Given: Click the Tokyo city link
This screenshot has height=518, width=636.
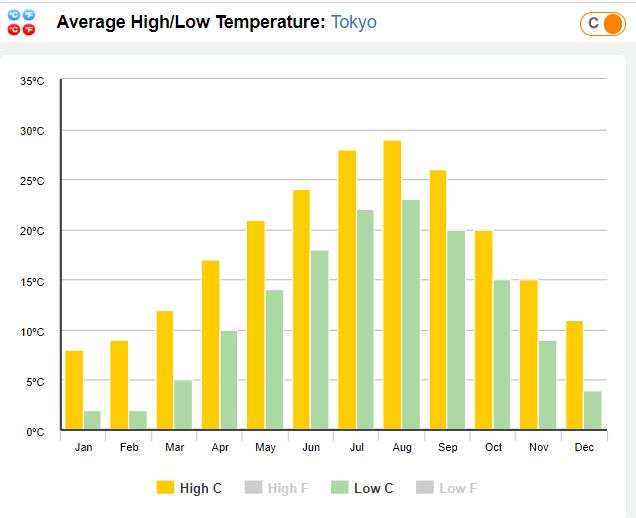Looking at the screenshot, I should pos(353,22).
